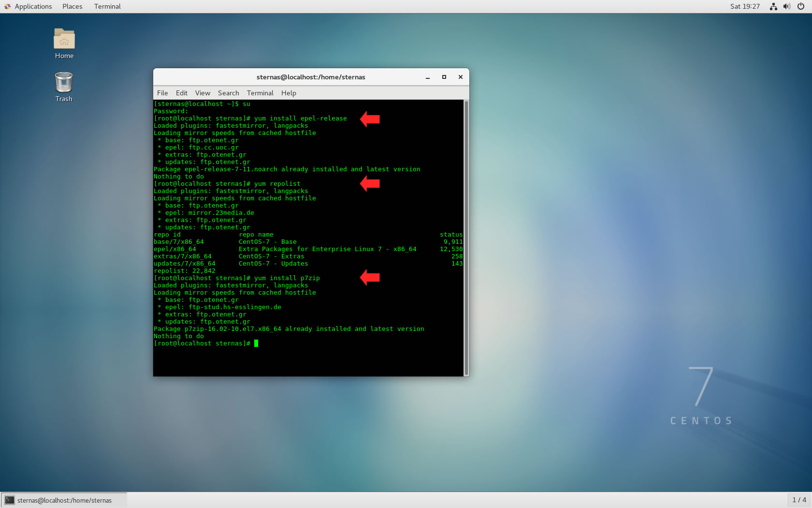
Task: Click the 'epel: ftp.cc.uoc.gr' line
Action: [198, 148]
